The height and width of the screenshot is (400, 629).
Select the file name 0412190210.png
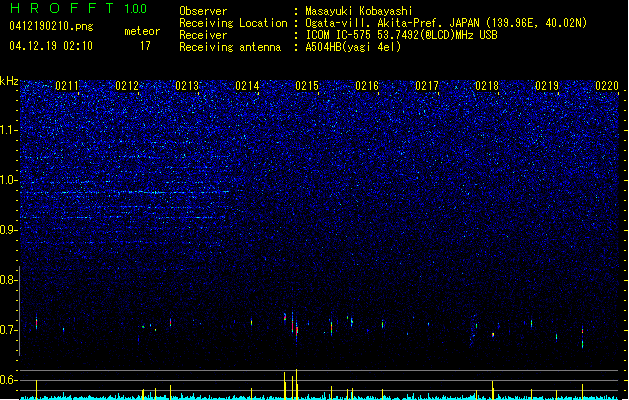[51, 26]
